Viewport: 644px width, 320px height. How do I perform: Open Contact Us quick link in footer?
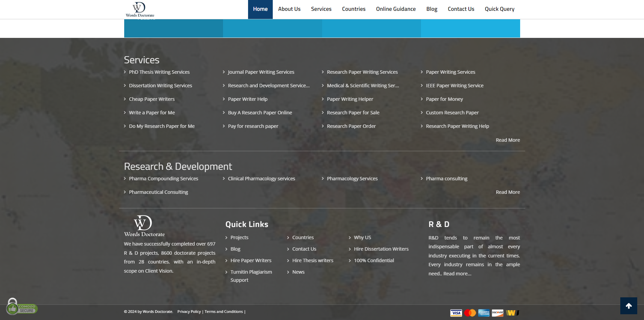point(304,249)
